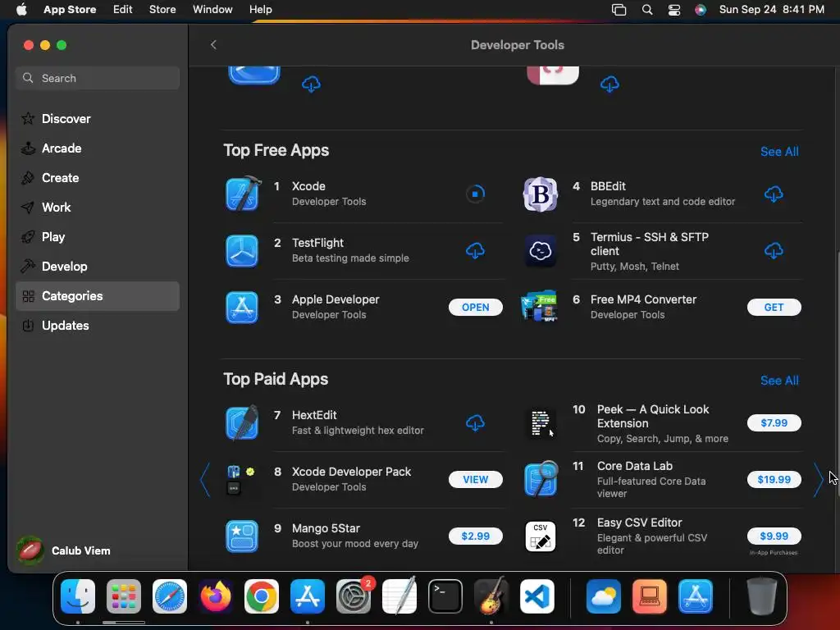Open the Free MP4 Converter app icon

[x=540, y=307]
